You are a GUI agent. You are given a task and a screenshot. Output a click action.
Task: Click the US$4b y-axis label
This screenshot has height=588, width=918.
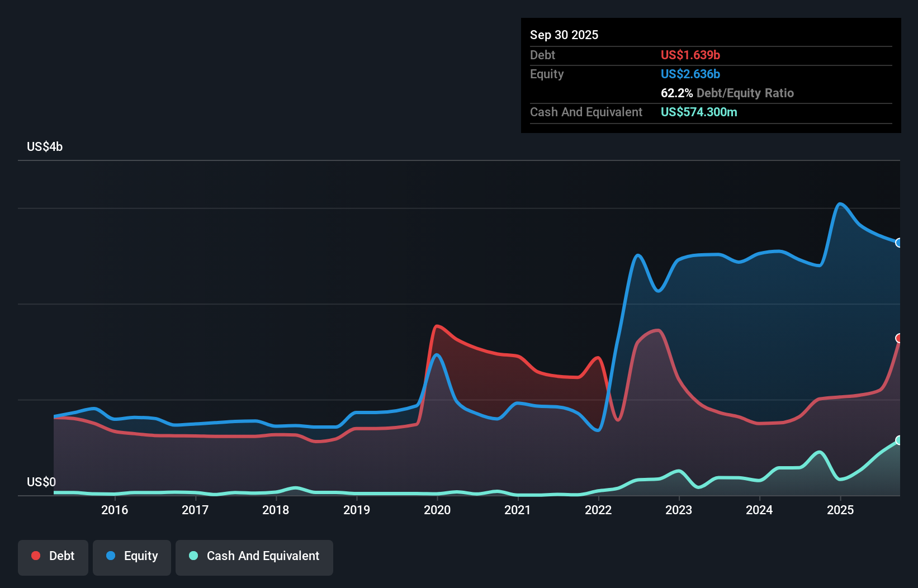click(x=45, y=147)
